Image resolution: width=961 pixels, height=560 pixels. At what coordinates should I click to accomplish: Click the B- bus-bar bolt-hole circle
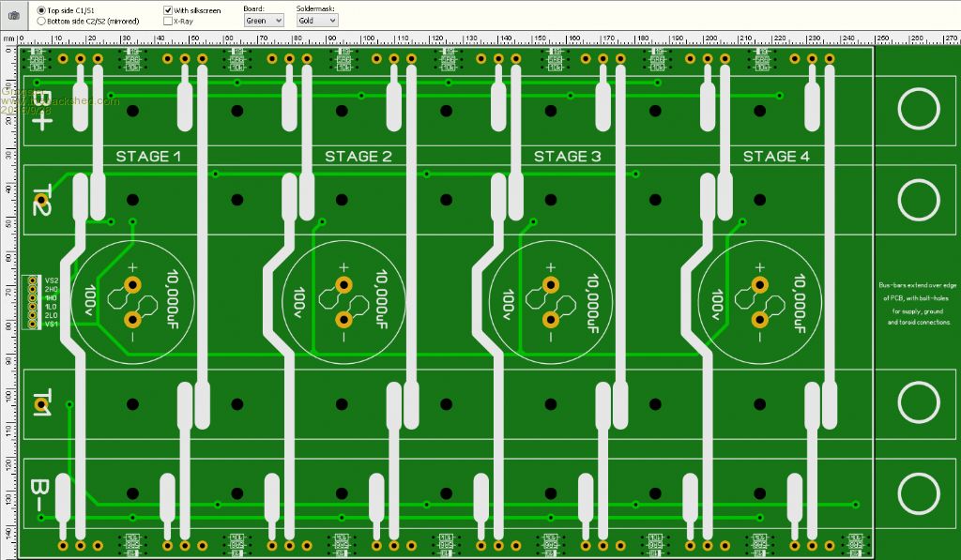click(x=918, y=492)
